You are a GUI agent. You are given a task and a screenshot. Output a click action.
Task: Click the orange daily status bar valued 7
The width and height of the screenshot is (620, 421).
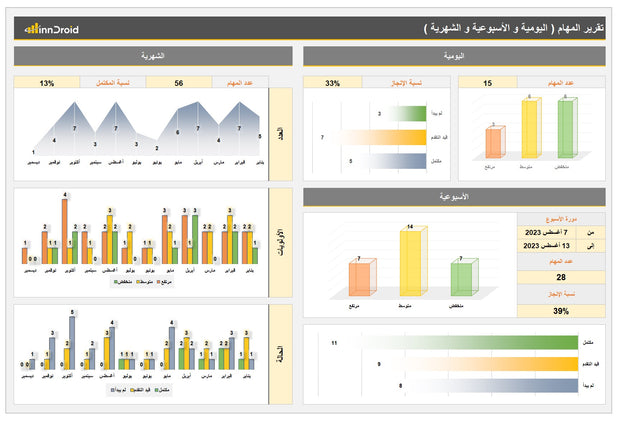383,138
